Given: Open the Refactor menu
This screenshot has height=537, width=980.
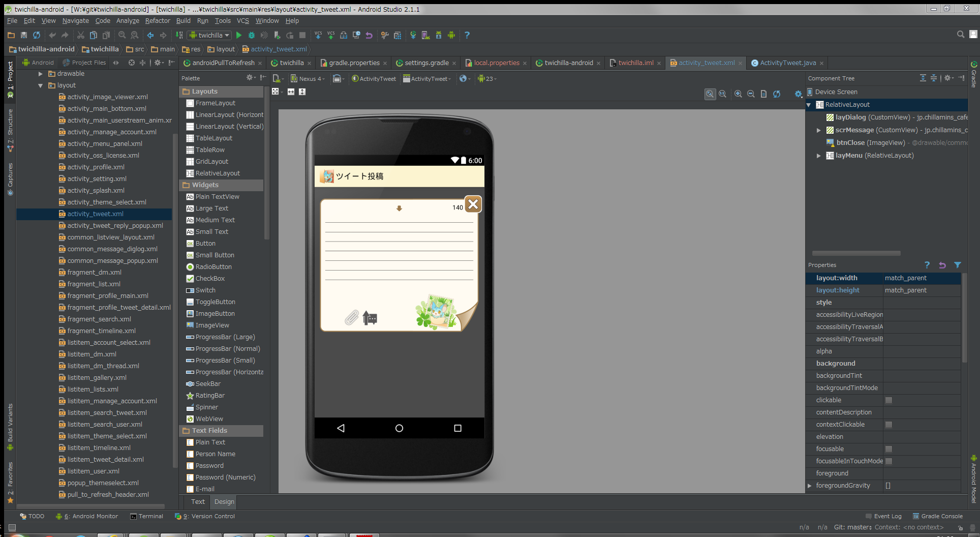Looking at the screenshot, I should [158, 20].
